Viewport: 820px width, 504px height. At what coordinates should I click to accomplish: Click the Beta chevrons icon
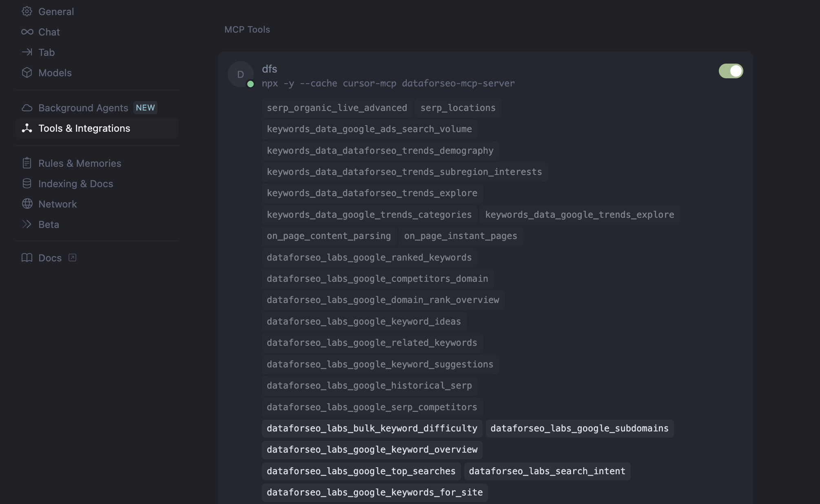27,224
